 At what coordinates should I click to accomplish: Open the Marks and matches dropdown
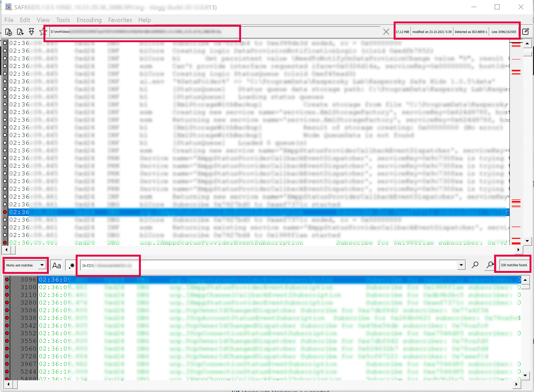(x=42, y=265)
